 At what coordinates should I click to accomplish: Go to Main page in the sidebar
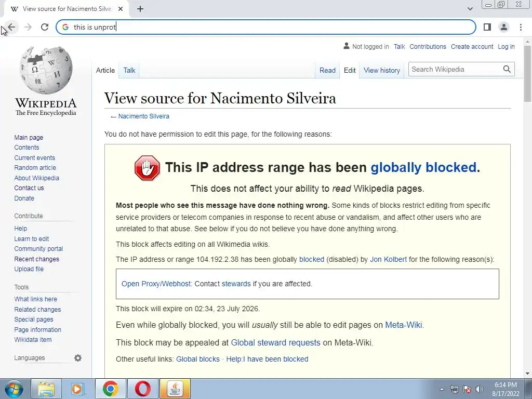coord(29,137)
